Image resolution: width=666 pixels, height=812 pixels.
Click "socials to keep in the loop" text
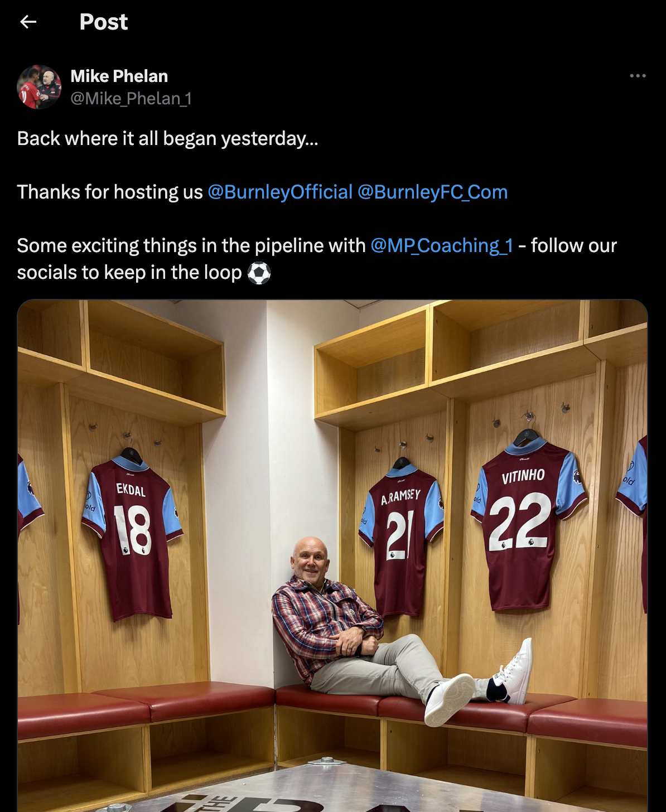click(x=129, y=273)
